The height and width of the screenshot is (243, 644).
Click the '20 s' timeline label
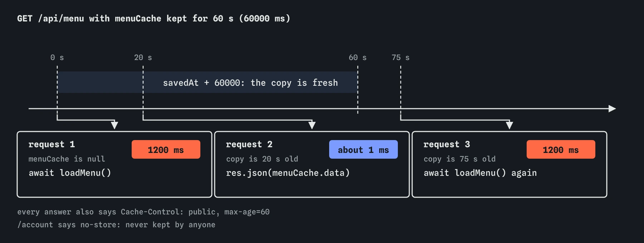(143, 58)
